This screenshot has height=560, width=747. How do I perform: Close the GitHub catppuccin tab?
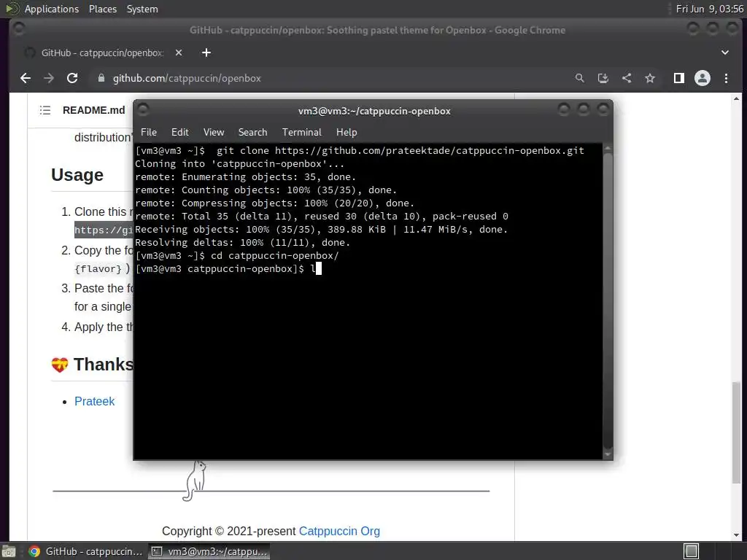pos(179,52)
